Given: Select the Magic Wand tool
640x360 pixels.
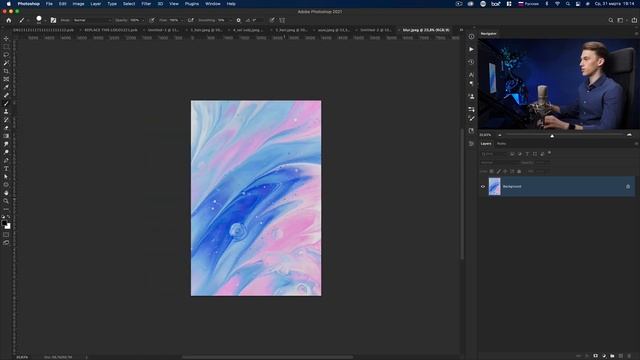Looking at the screenshot, I should click(x=6, y=63).
